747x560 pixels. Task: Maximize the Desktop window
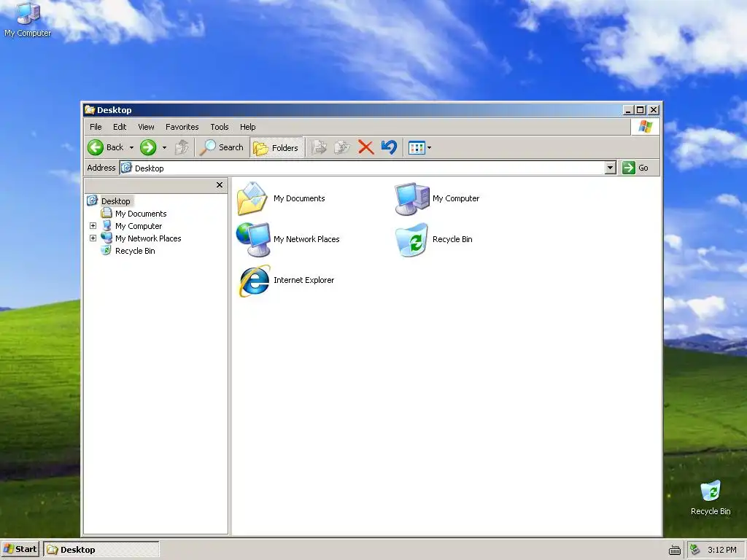coord(640,110)
